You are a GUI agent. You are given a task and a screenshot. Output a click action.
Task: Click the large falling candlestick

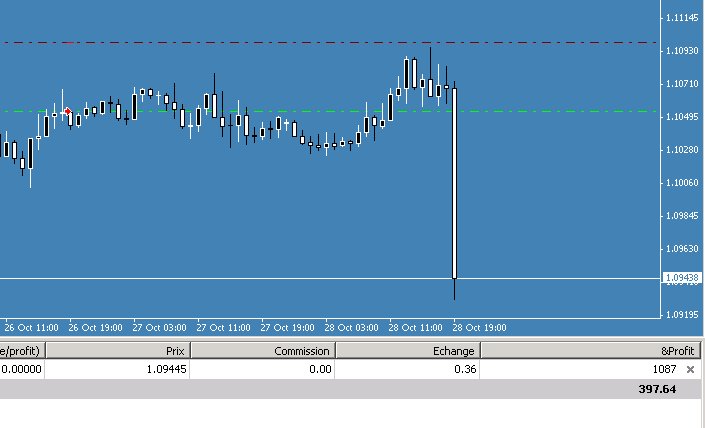point(455,183)
